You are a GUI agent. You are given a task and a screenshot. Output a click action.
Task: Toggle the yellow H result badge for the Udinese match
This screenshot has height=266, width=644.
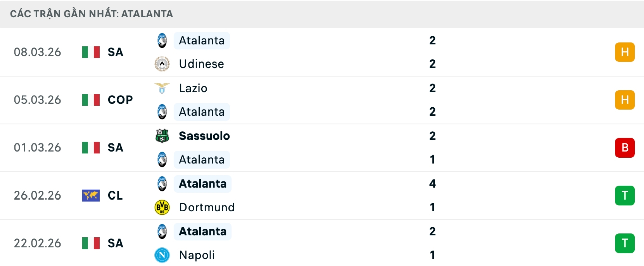tap(625, 52)
